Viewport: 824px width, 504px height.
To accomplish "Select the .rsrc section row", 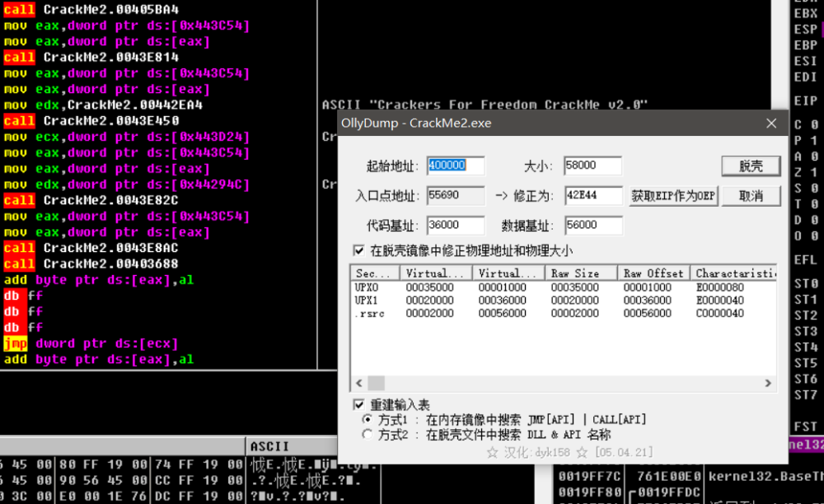I will point(564,314).
